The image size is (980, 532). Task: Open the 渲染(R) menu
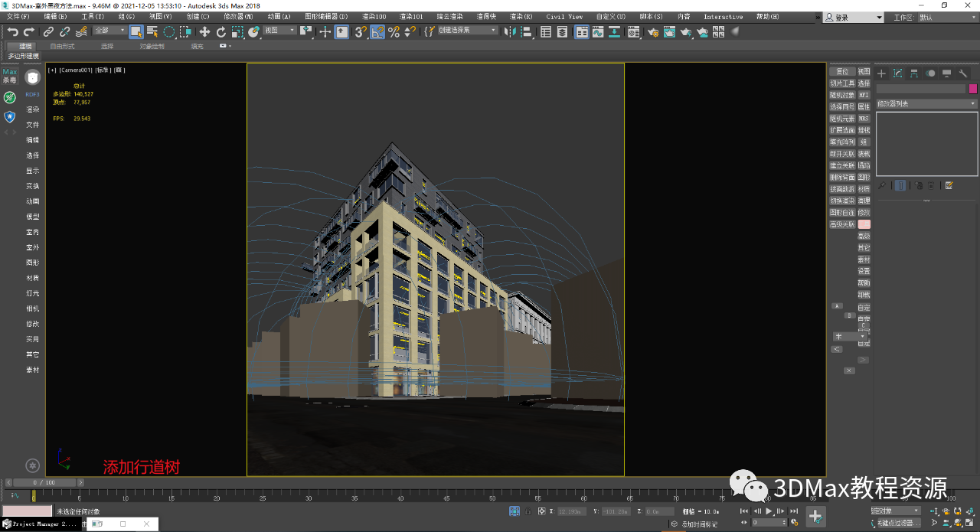[521, 16]
